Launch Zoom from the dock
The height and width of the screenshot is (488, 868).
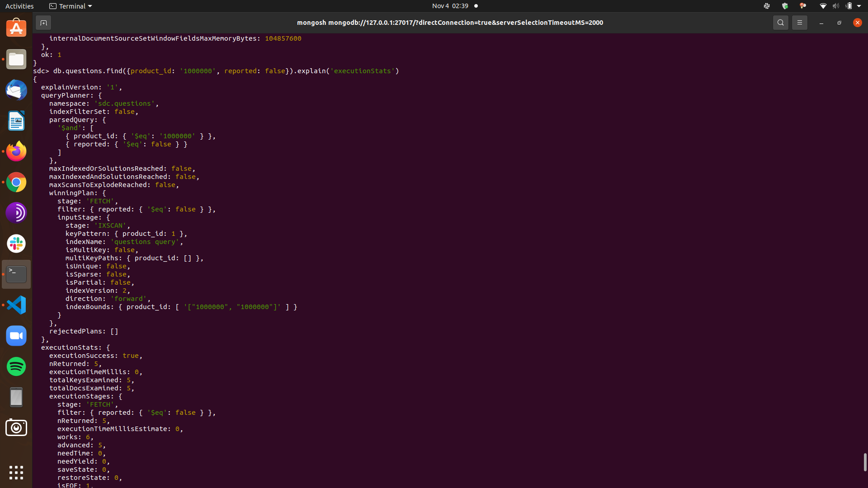coord(16,336)
